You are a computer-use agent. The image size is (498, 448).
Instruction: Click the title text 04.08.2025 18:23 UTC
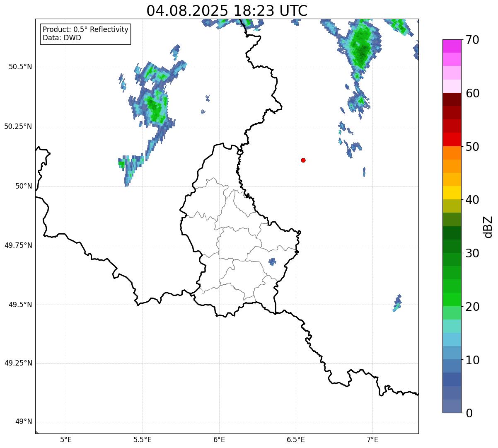click(x=227, y=11)
